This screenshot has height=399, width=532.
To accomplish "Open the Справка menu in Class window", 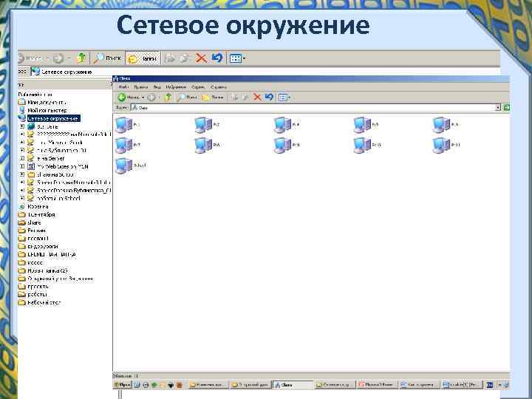I will click(x=218, y=87).
